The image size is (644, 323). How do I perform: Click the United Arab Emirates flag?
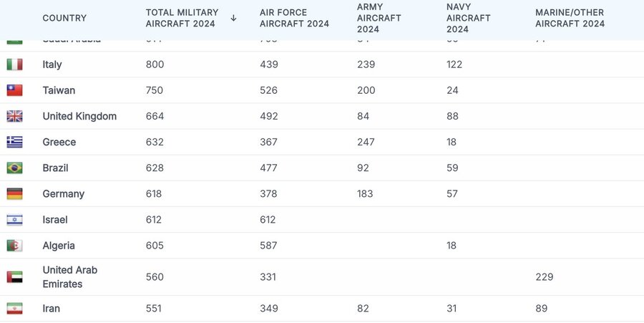pos(14,276)
